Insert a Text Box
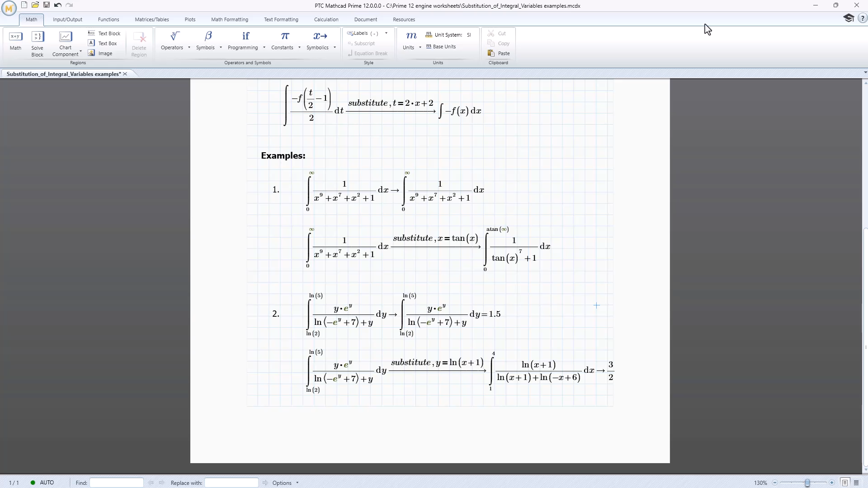The height and width of the screenshot is (488, 868). 103,43
